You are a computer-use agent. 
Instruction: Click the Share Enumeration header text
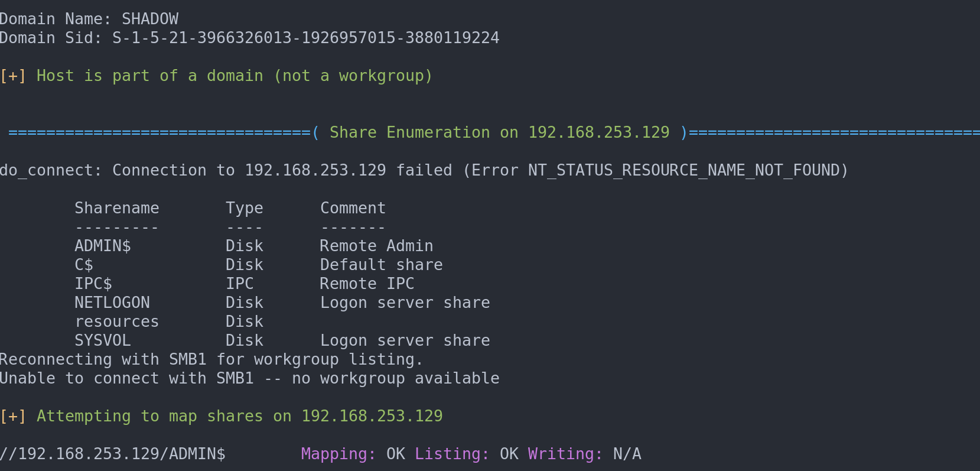499,133
